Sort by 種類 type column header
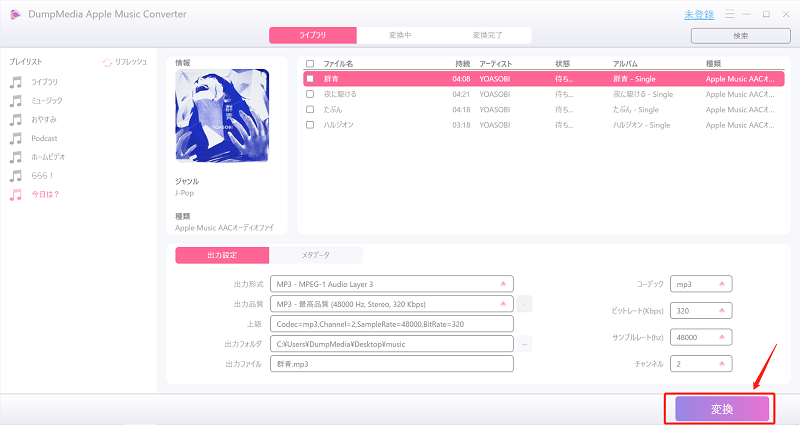Viewport: 800px width, 425px height. 713,64
